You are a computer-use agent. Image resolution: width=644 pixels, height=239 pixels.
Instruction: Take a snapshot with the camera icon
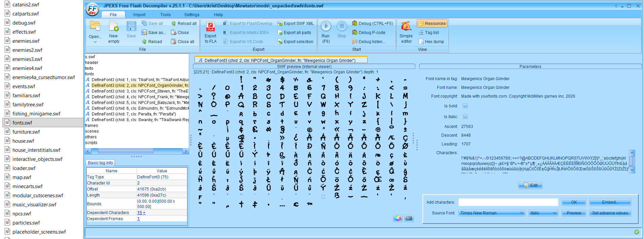coord(409,218)
